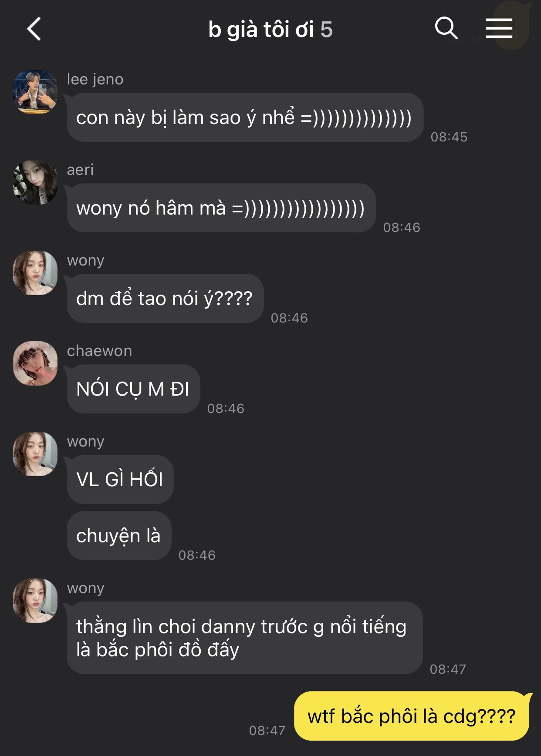Tap wony's avatar beside the danny message
541x756 pixels.
(x=35, y=601)
